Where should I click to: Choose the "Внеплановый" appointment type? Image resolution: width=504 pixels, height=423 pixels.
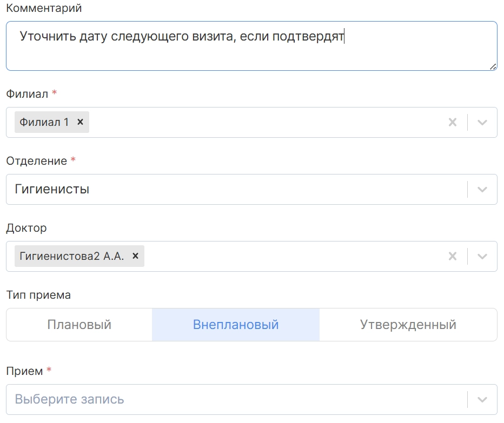[x=236, y=325]
